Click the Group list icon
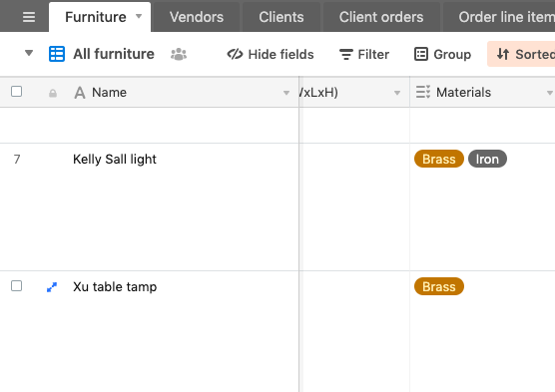Image resolution: width=555 pixels, height=392 pixels. point(421,54)
